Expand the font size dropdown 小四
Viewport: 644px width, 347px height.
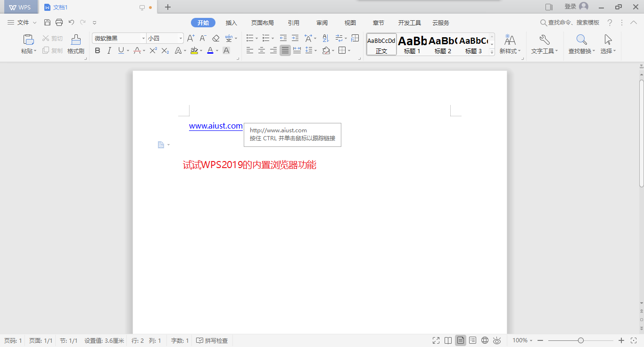click(181, 38)
